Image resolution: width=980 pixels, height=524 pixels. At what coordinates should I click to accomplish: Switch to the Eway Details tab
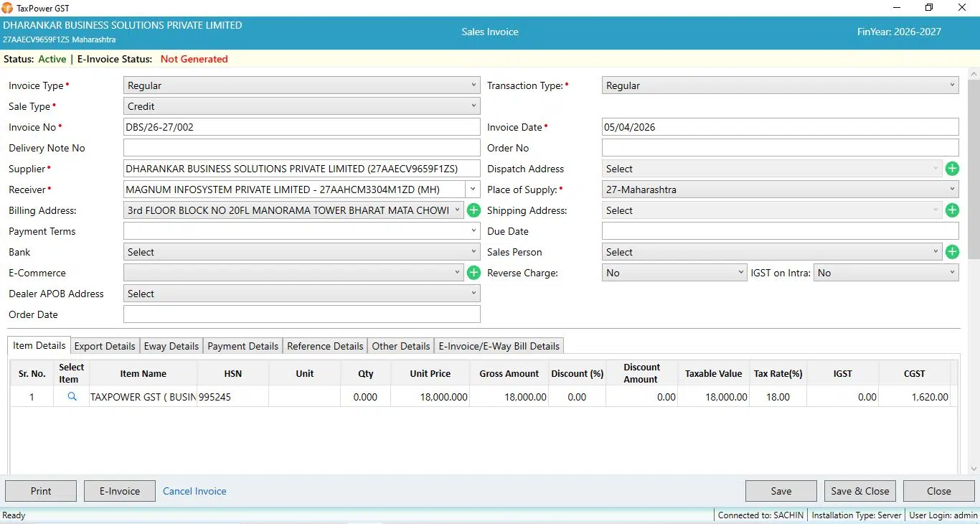click(x=171, y=346)
